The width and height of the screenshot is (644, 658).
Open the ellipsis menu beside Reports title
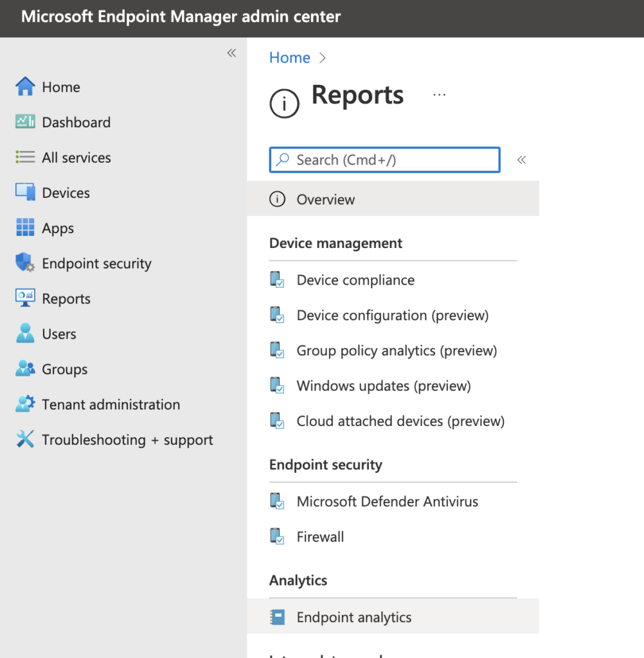440,95
